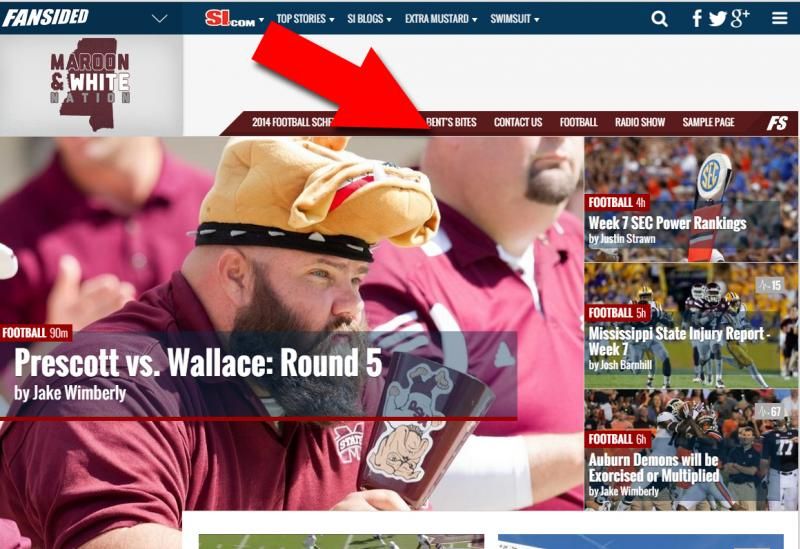Open the Twitter bird icon
This screenshot has height=549, width=800.
pos(717,19)
